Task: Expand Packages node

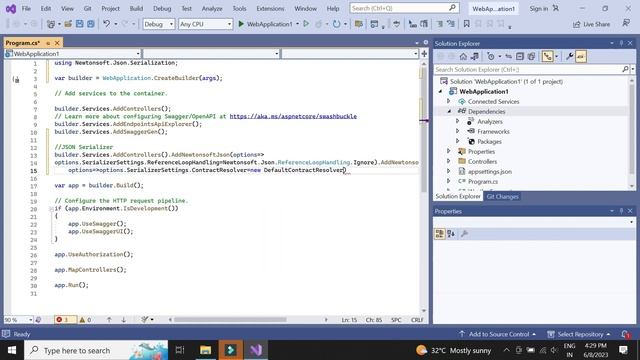Action: [x=458, y=141]
